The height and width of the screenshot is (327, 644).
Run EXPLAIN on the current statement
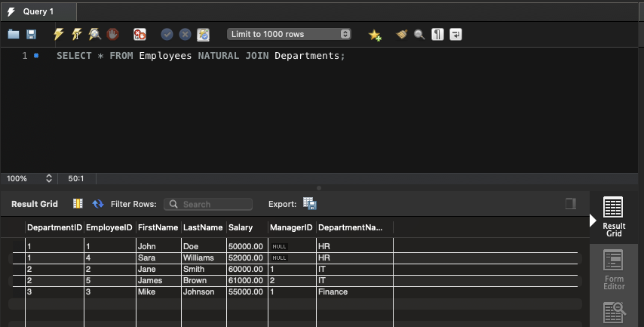pos(94,35)
